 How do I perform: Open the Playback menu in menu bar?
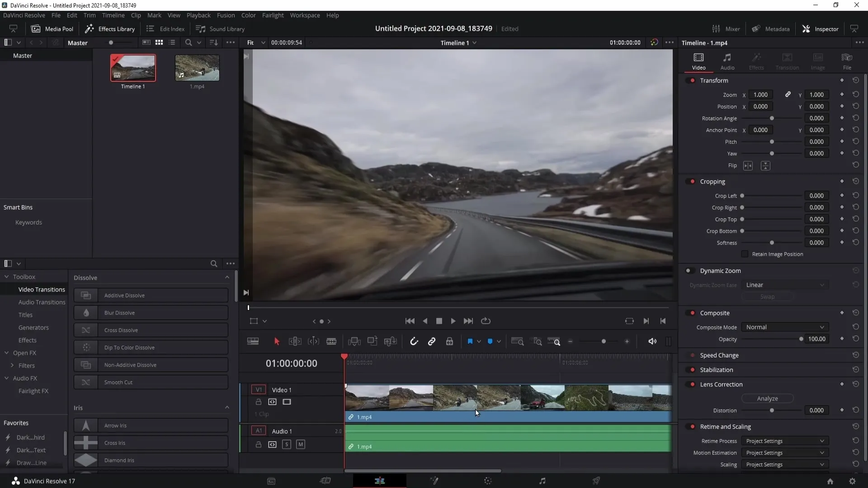198,14
